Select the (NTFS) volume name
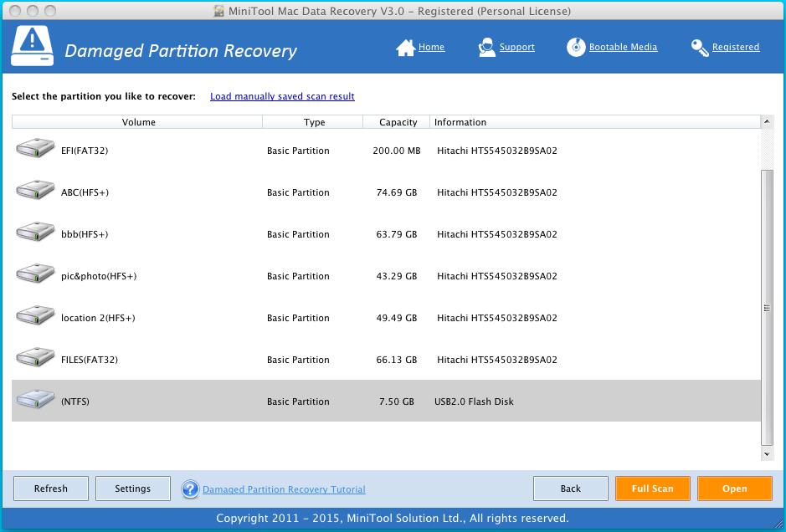Viewport: 786px width, 532px height. point(75,402)
